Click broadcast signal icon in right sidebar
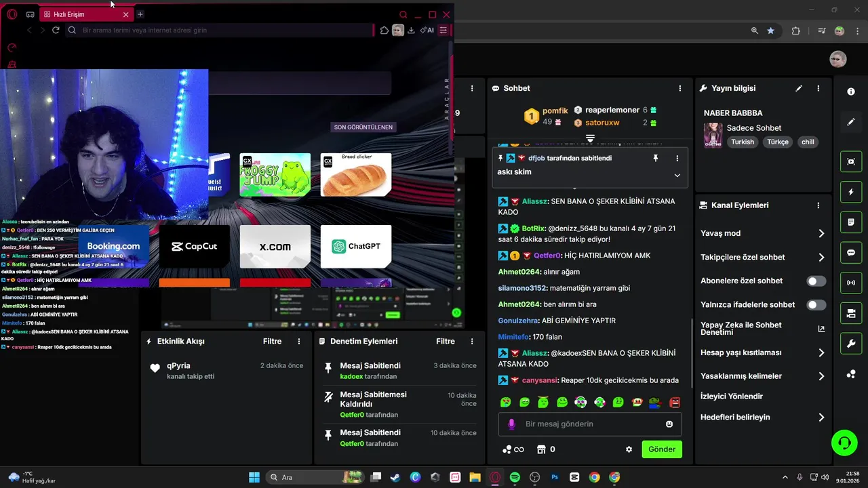 point(851,283)
